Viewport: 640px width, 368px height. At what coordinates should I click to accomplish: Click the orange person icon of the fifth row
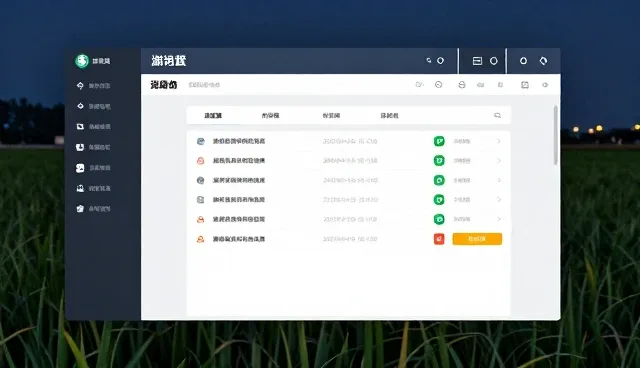click(x=200, y=219)
